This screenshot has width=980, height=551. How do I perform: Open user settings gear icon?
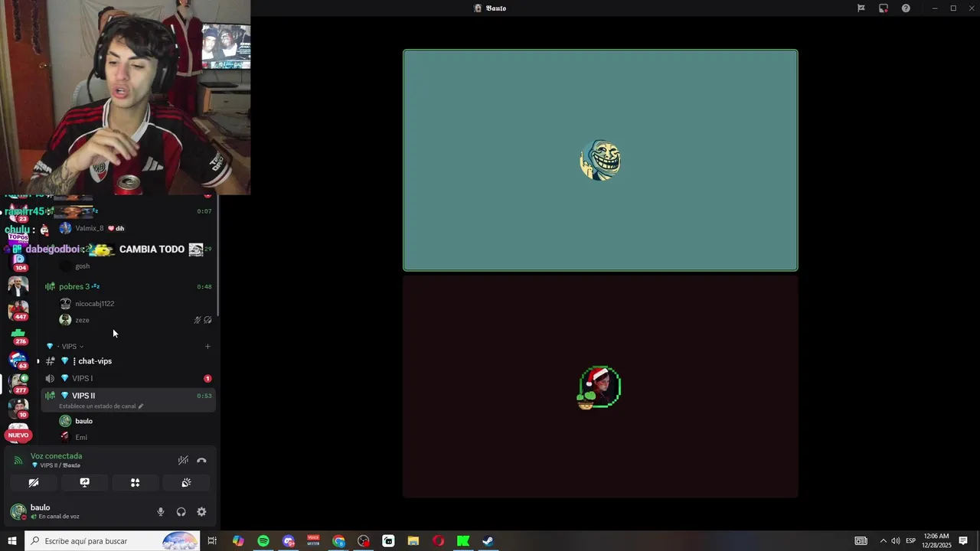[201, 512]
